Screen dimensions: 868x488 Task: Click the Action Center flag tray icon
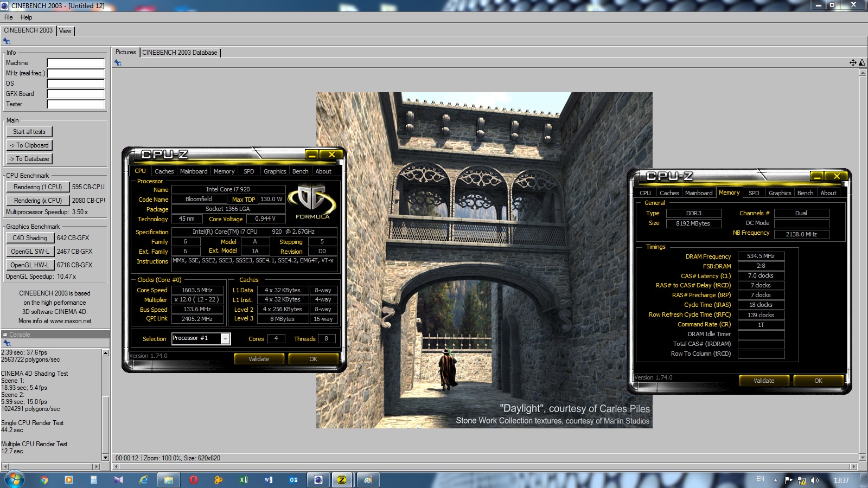tap(789, 480)
